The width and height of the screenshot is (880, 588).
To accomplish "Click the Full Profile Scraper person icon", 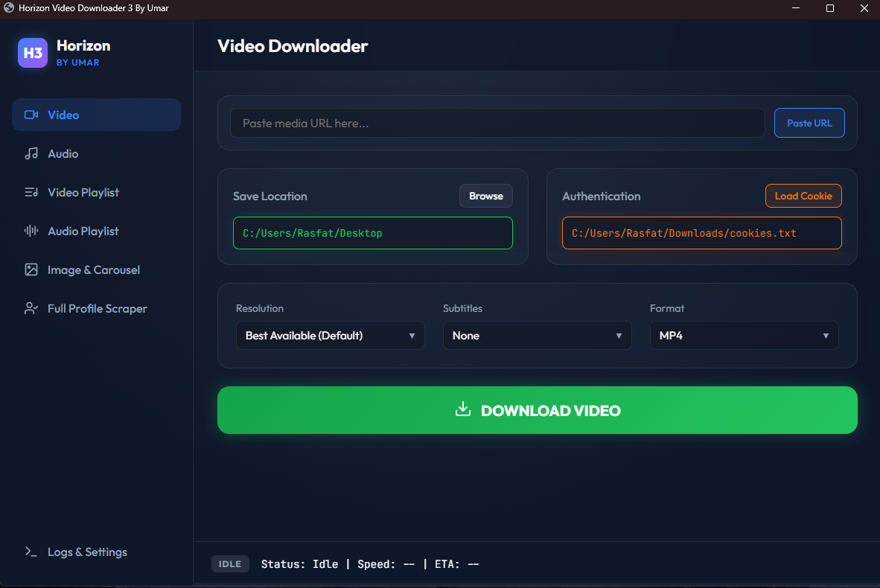I will coord(31,308).
